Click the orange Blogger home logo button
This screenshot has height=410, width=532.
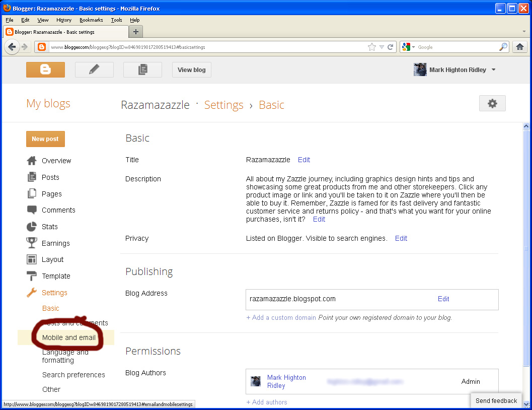pyautogui.click(x=45, y=70)
